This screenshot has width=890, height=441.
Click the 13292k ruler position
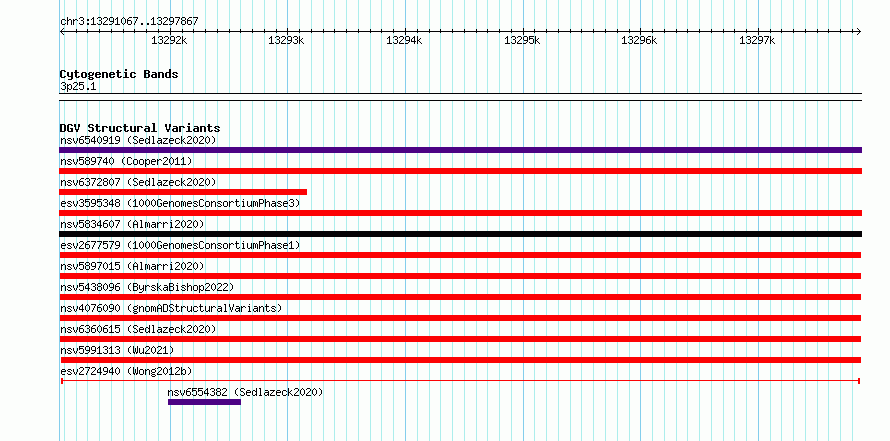[170, 40]
